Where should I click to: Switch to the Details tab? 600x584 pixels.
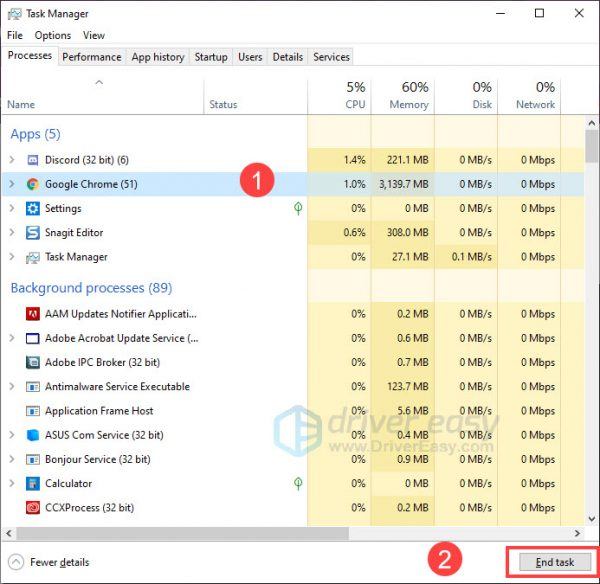coord(288,57)
